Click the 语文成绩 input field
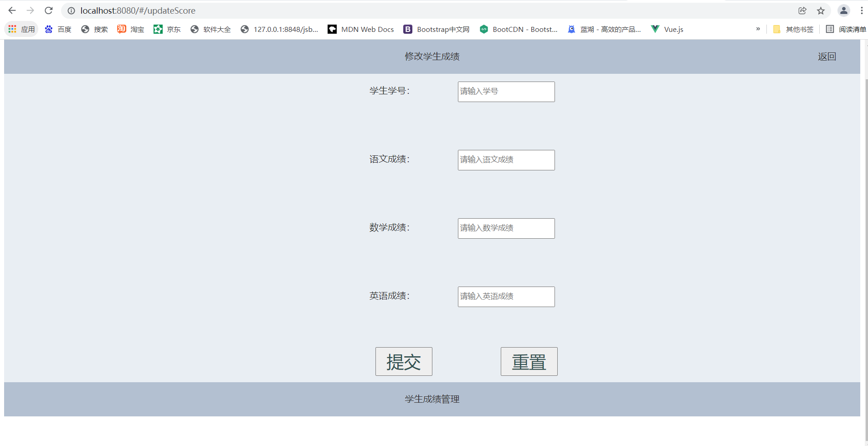Image resolution: width=868 pixels, height=446 pixels. click(x=506, y=160)
